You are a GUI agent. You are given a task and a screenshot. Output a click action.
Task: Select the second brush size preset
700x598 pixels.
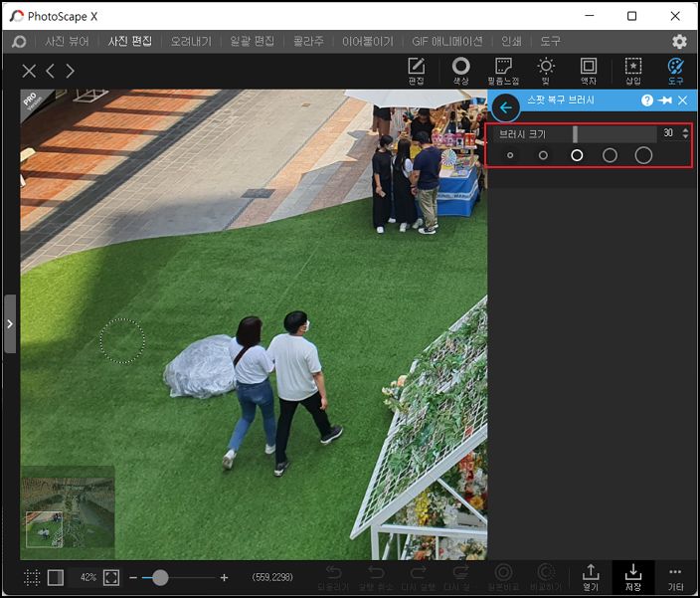click(543, 155)
